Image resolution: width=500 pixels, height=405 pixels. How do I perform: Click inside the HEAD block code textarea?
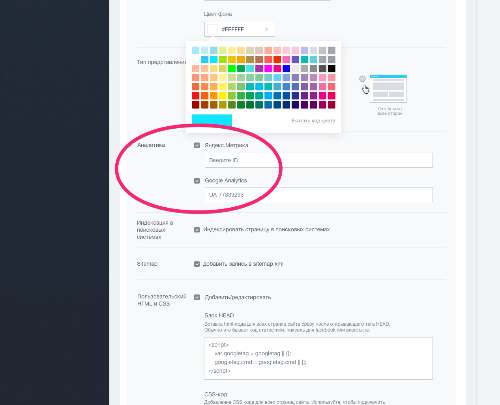(318, 358)
